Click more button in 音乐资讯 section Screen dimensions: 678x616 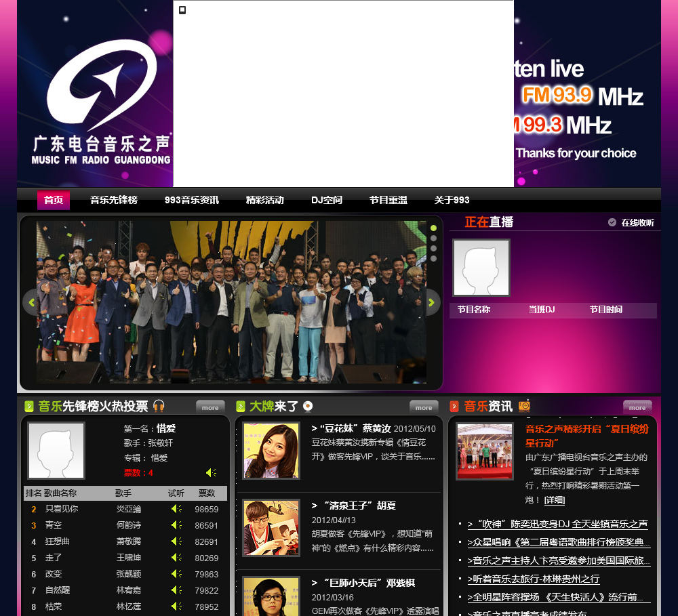(x=637, y=407)
